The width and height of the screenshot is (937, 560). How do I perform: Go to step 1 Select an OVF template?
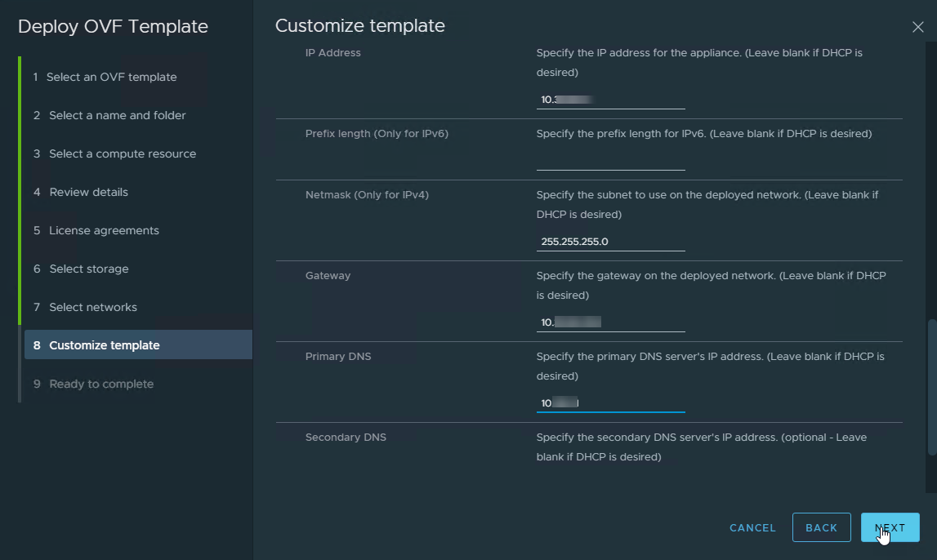(111, 77)
